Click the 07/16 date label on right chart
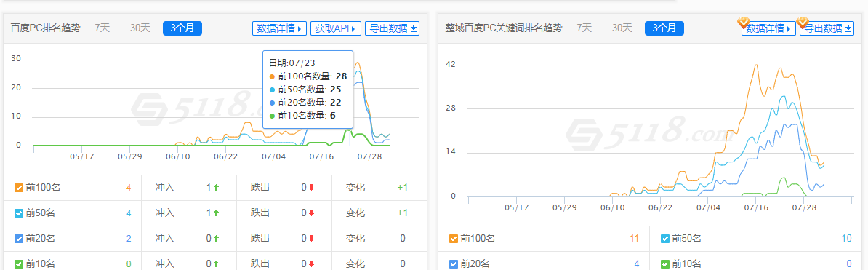The width and height of the screenshot is (868, 270). coord(757,207)
